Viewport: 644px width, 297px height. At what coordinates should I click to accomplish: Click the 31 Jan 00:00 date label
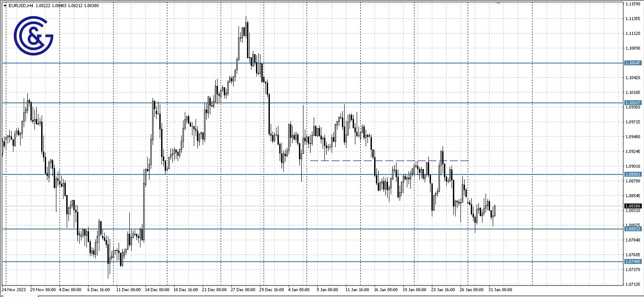tap(501, 289)
